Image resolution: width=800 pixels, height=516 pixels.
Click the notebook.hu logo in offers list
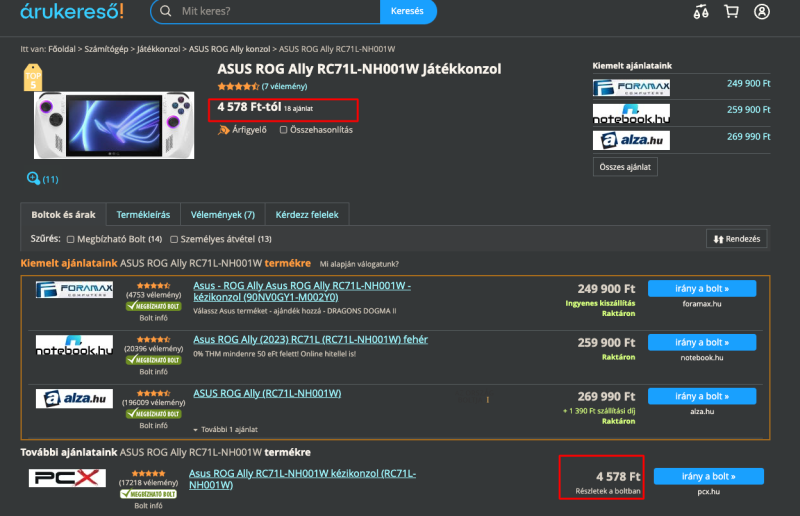(74, 345)
